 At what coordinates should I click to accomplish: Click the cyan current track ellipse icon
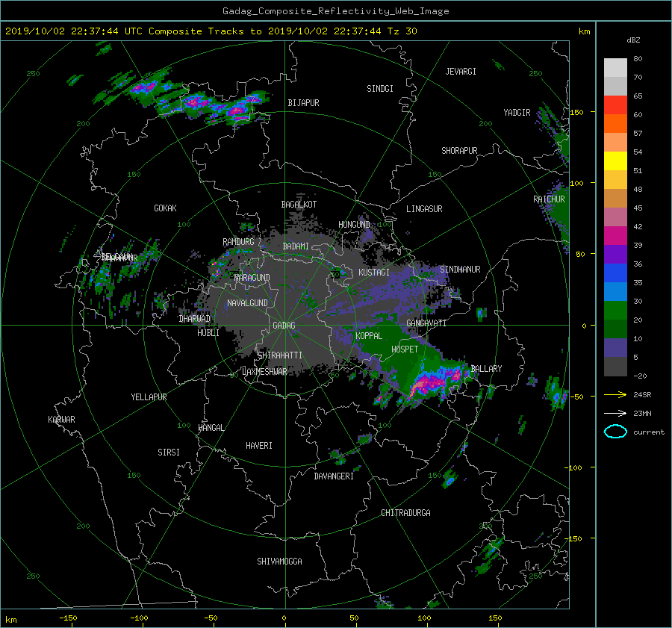click(x=615, y=432)
